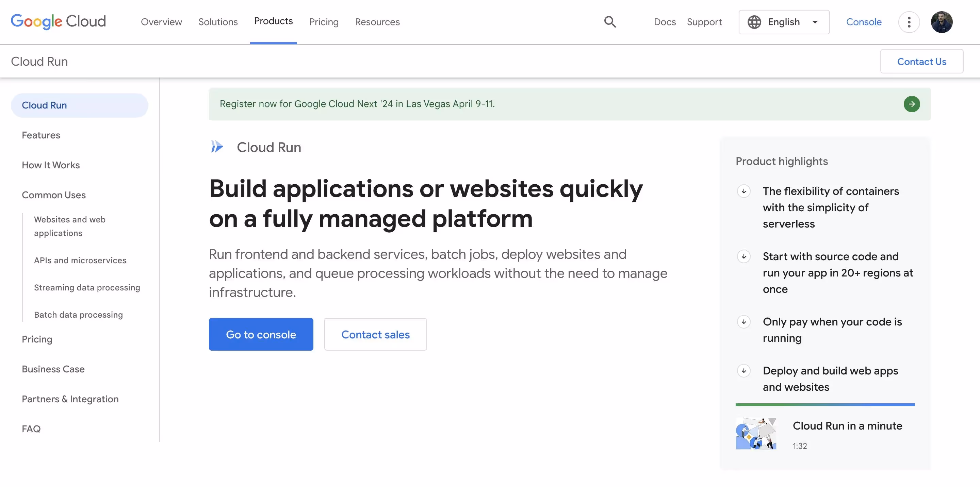Image resolution: width=980 pixels, height=487 pixels.
Task: Click the Go to console button
Action: pyautogui.click(x=261, y=335)
